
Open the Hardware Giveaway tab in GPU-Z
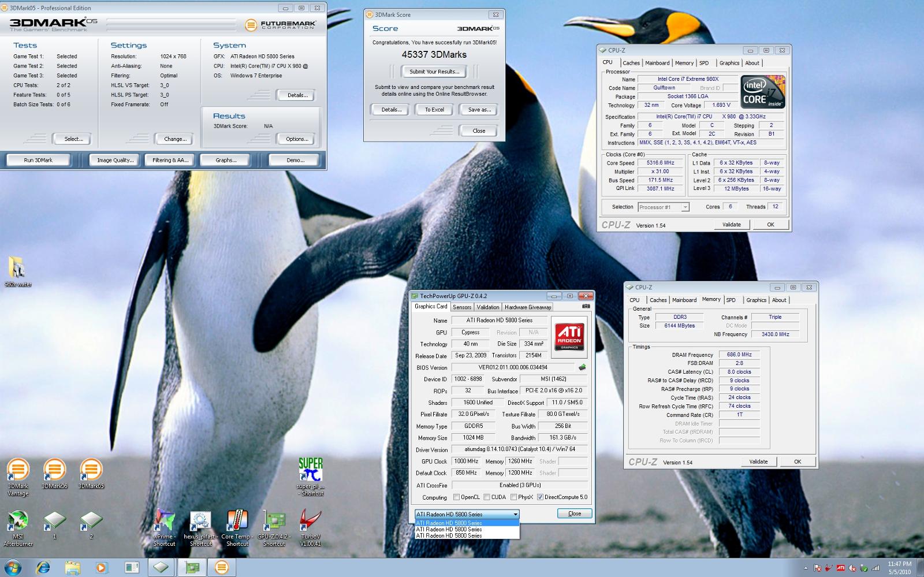pyautogui.click(x=528, y=307)
